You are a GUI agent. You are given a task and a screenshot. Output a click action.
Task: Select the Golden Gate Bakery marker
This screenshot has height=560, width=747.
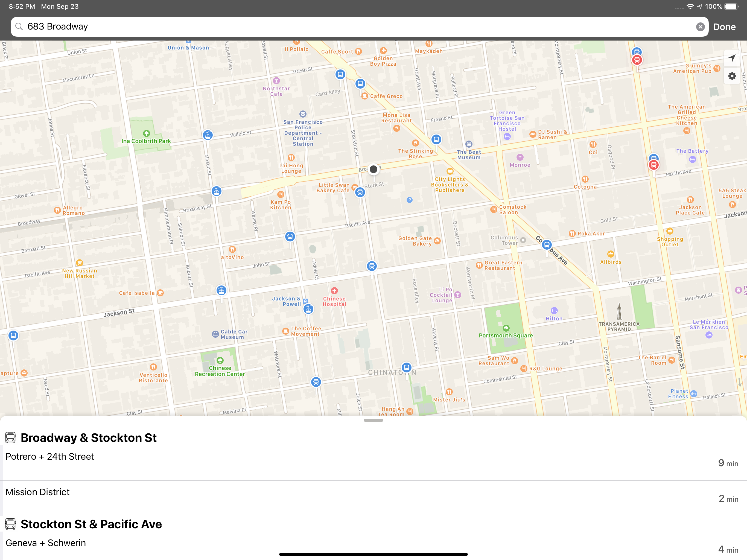(437, 241)
